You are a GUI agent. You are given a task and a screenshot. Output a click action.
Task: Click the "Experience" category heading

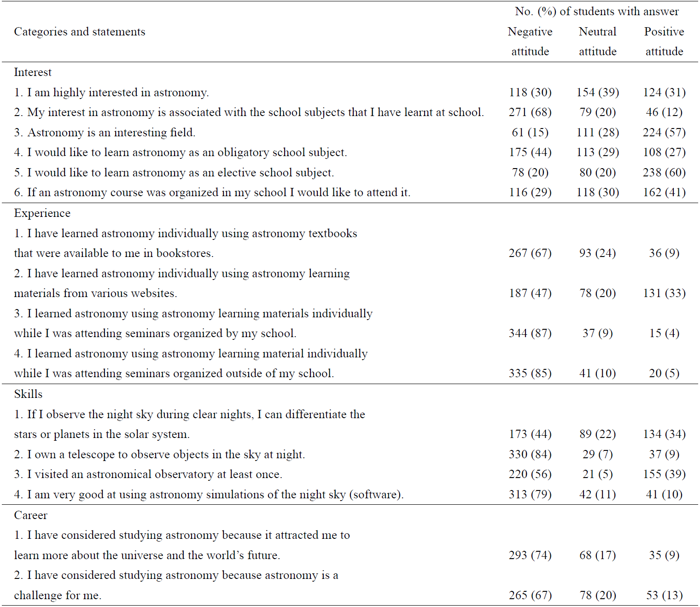click(x=42, y=213)
